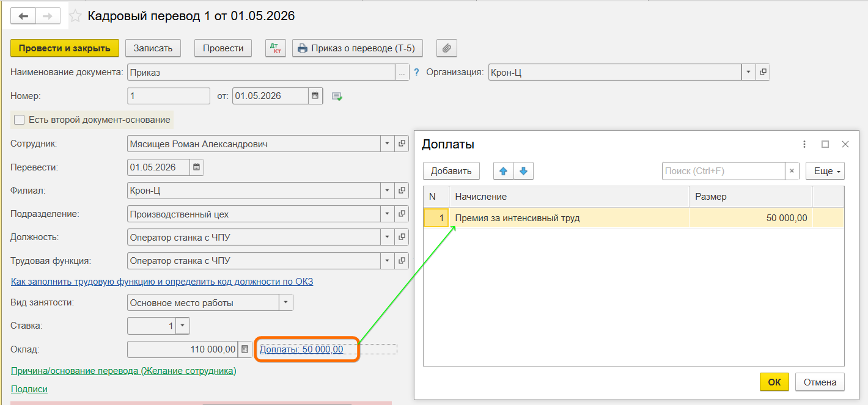Open the Дт/Кт postings icon
868x405 pixels.
(x=276, y=48)
